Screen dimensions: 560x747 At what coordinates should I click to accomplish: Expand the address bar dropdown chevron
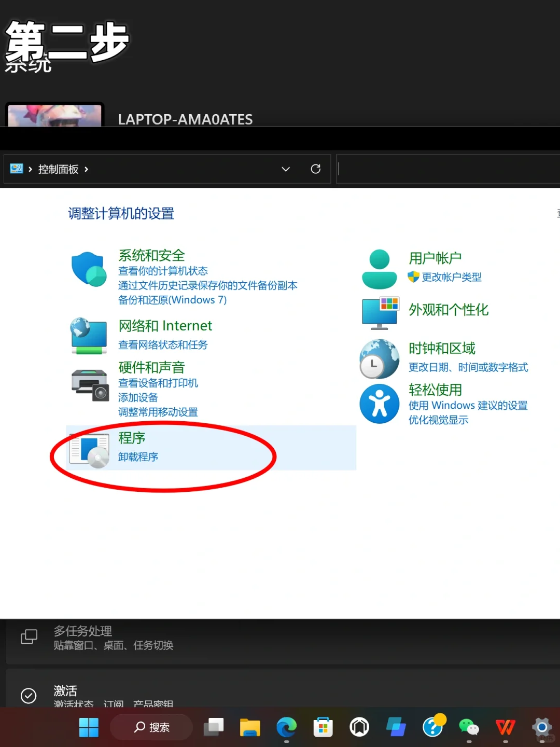(285, 169)
